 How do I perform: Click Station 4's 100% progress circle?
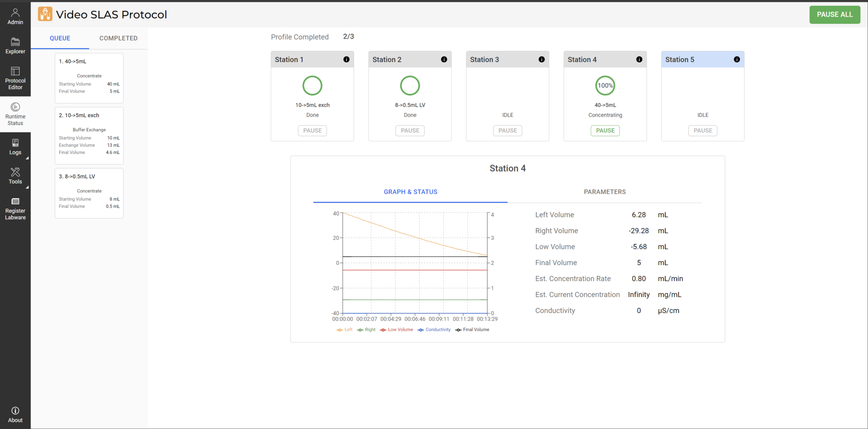(x=605, y=86)
